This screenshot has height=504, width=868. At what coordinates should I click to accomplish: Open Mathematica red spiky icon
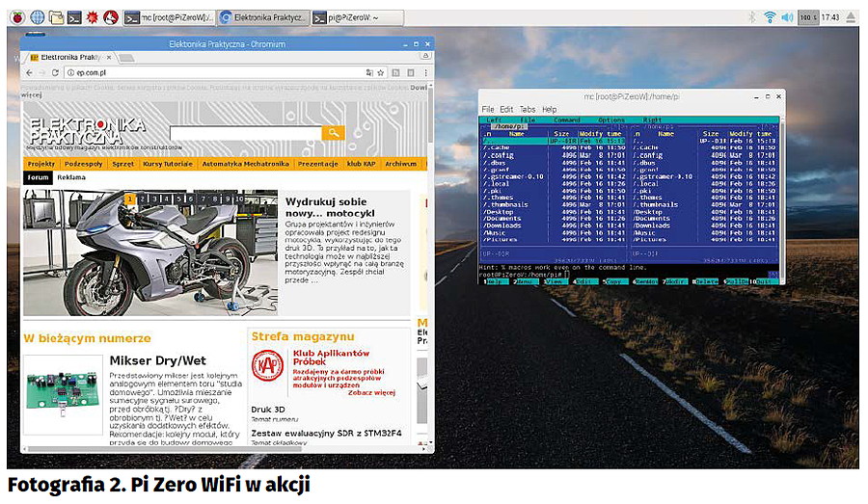pos(93,17)
